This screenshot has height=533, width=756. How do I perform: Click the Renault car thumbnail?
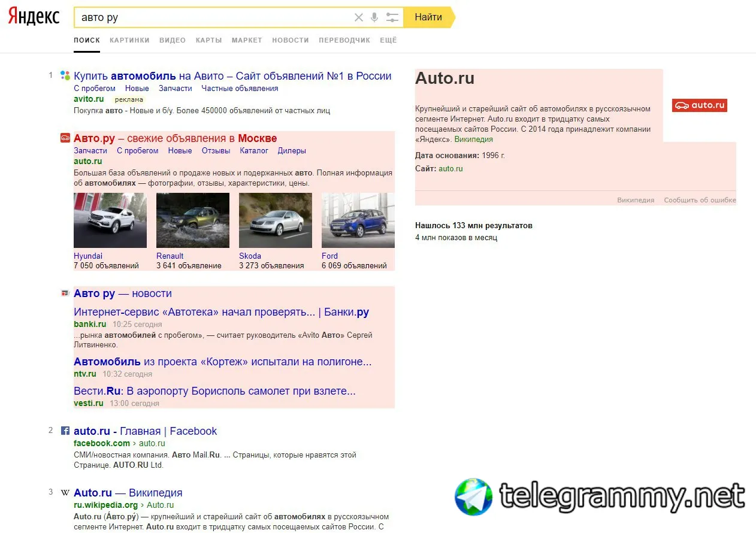click(193, 220)
